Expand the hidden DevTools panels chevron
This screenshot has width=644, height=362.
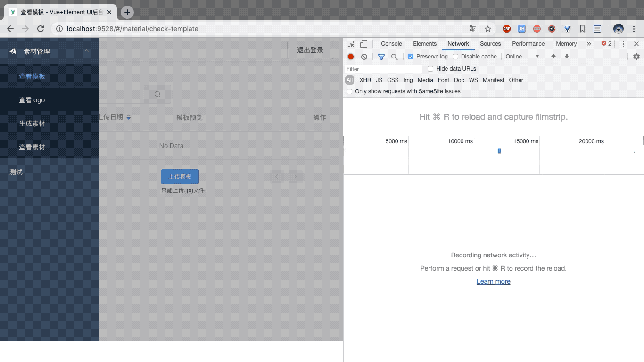(588, 43)
